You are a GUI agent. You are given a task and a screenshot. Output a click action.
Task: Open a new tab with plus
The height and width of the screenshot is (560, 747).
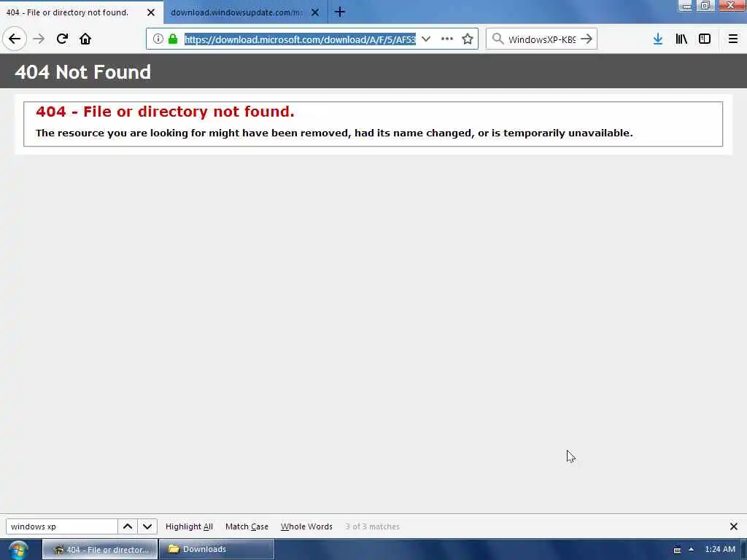point(340,12)
